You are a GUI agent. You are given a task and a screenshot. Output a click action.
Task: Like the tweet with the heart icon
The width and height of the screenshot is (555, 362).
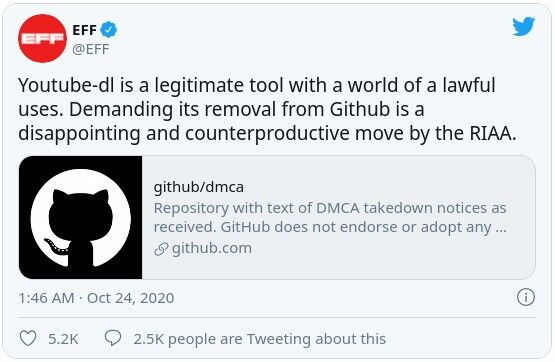tap(28, 338)
